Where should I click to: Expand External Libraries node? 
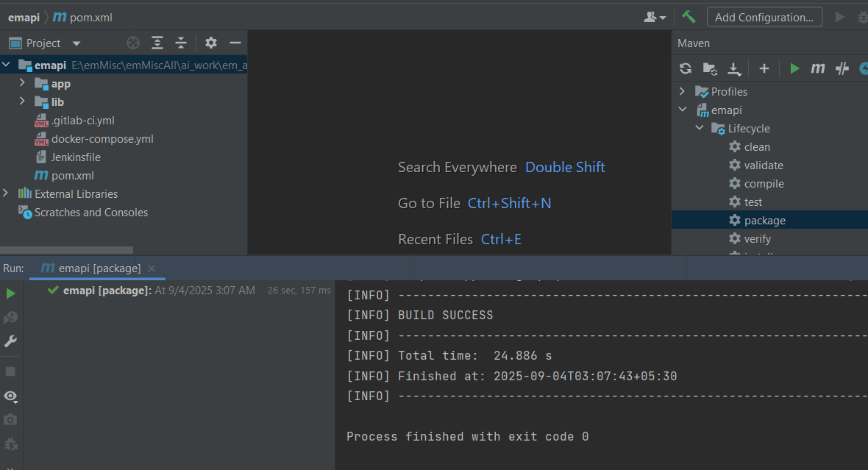point(6,193)
